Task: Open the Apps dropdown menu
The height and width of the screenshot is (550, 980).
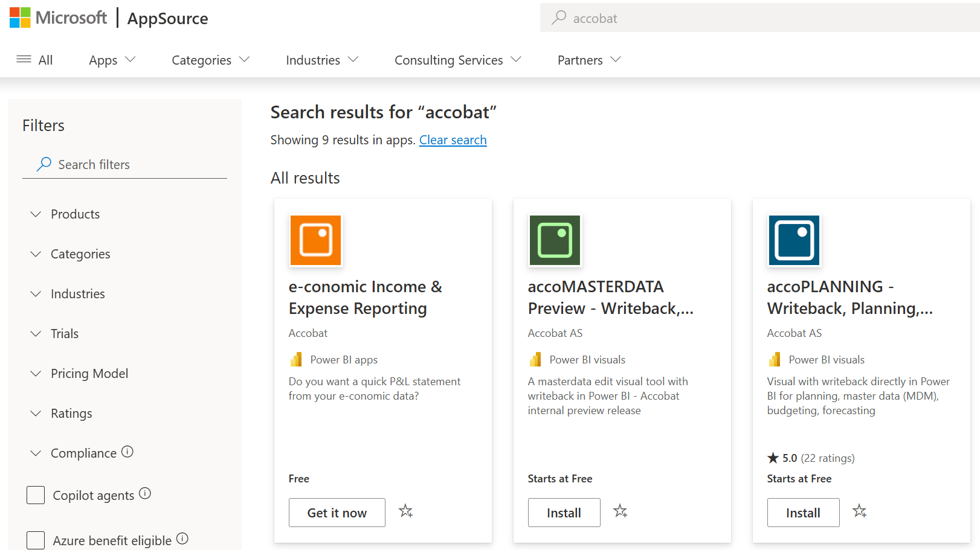Action: pos(112,60)
